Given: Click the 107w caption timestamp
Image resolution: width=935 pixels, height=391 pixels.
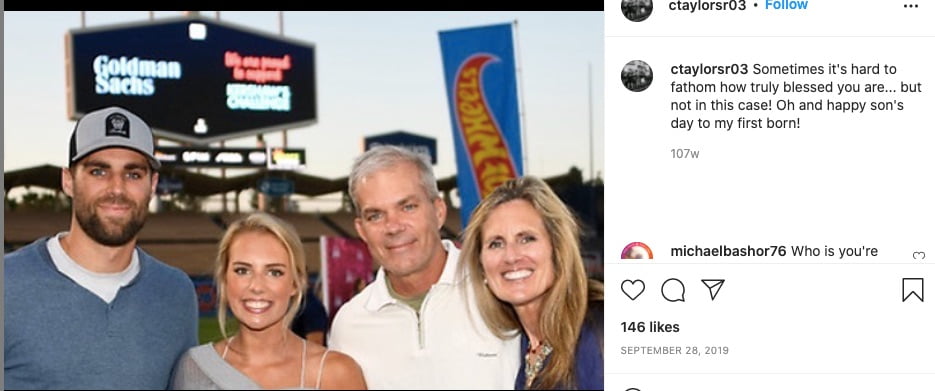Looking at the screenshot, I should coord(685,154).
